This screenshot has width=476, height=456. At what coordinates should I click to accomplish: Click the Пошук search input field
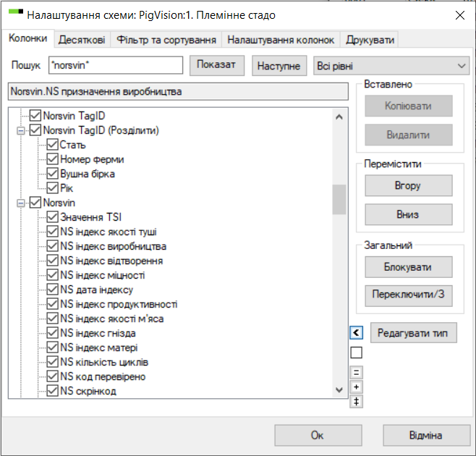[116, 65]
